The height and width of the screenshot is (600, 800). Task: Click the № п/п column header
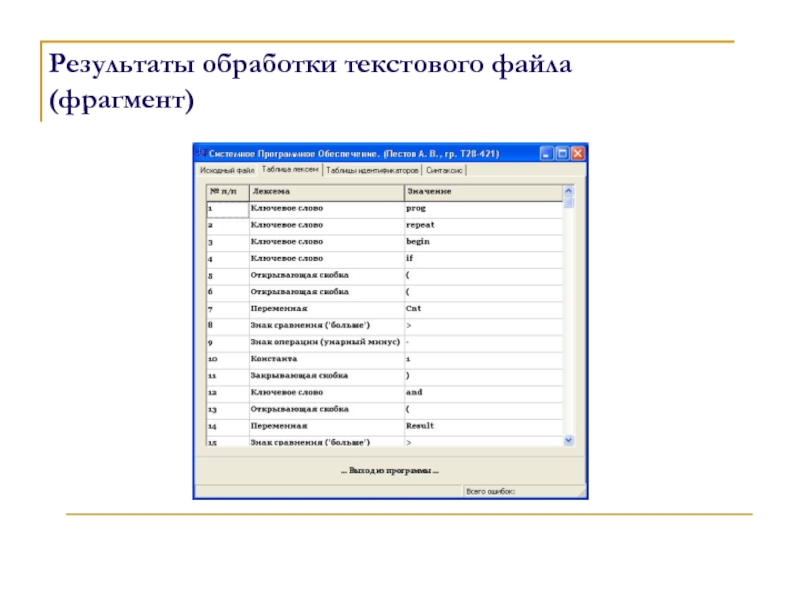[226, 191]
